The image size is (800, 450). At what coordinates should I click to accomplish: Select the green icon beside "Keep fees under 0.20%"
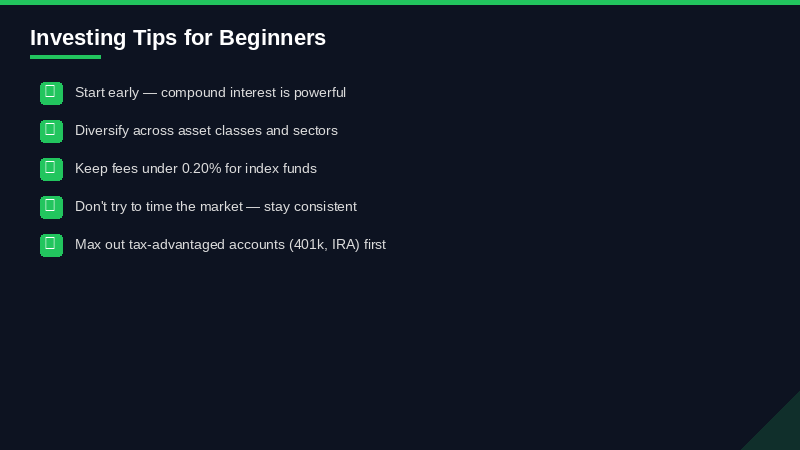click(51, 169)
